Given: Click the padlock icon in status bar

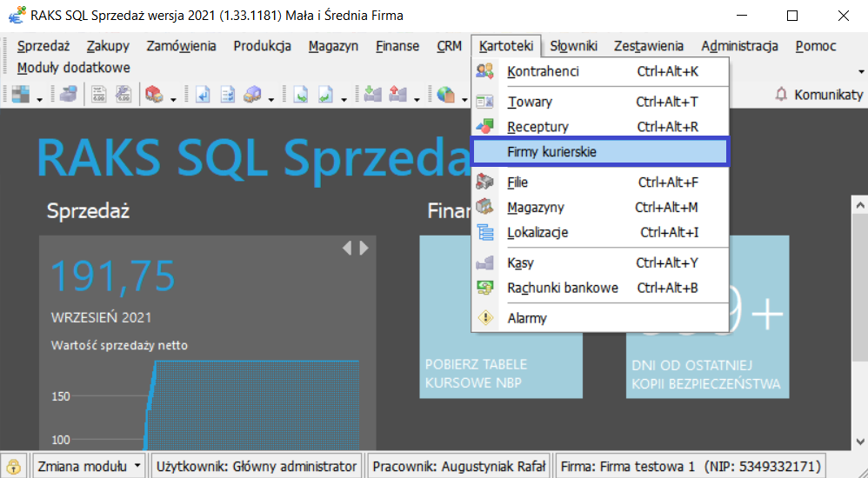Looking at the screenshot, I should coord(14,467).
